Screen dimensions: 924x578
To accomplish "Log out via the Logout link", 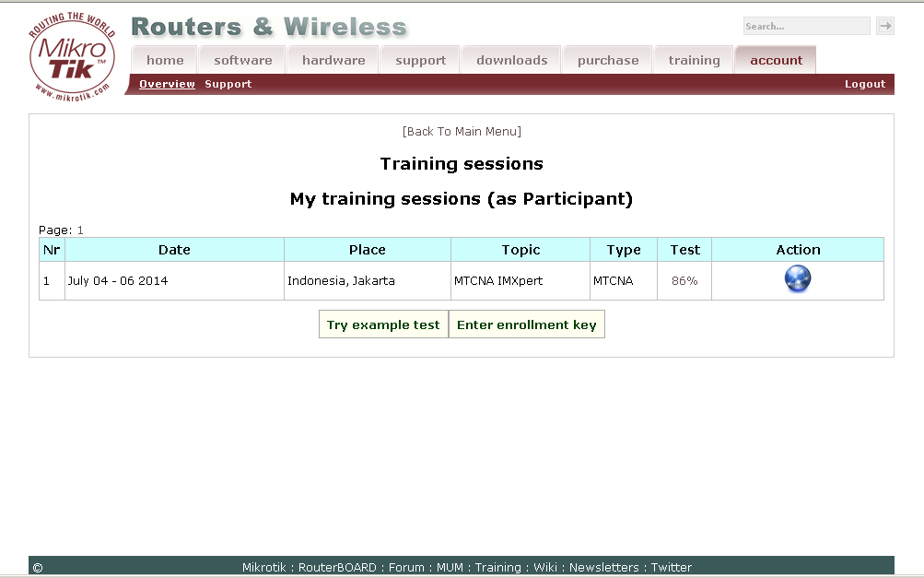I will [x=864, y=84].
